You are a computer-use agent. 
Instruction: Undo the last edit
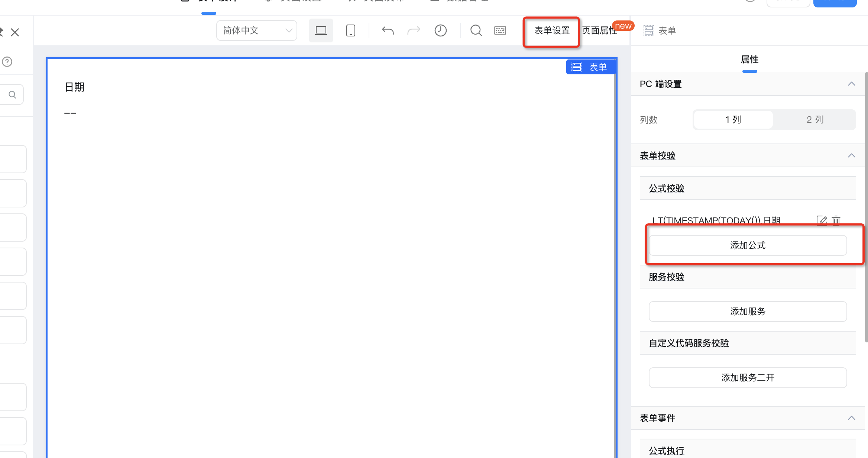(388, 30)
